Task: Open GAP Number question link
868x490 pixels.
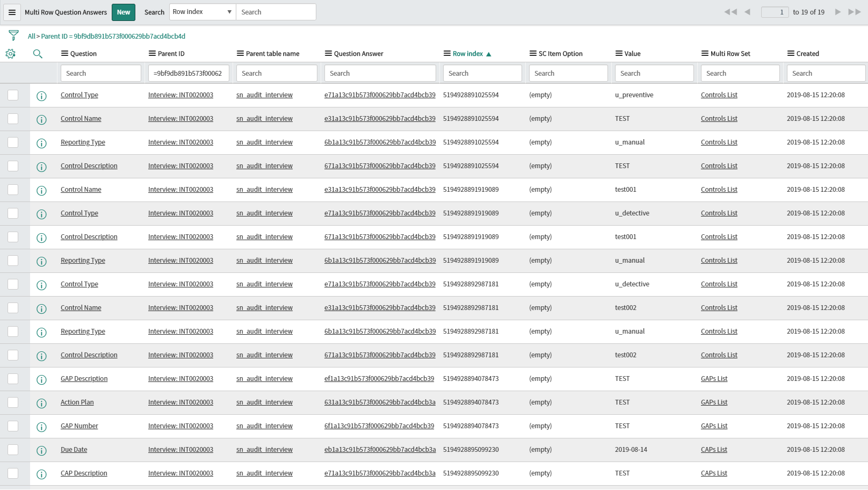Action: click(79, 426)
